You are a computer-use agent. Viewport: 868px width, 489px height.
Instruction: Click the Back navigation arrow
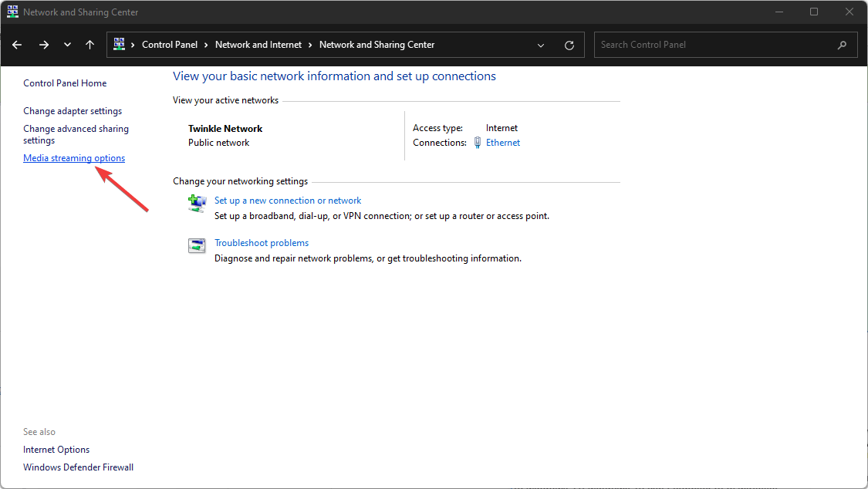pos(17,45)
